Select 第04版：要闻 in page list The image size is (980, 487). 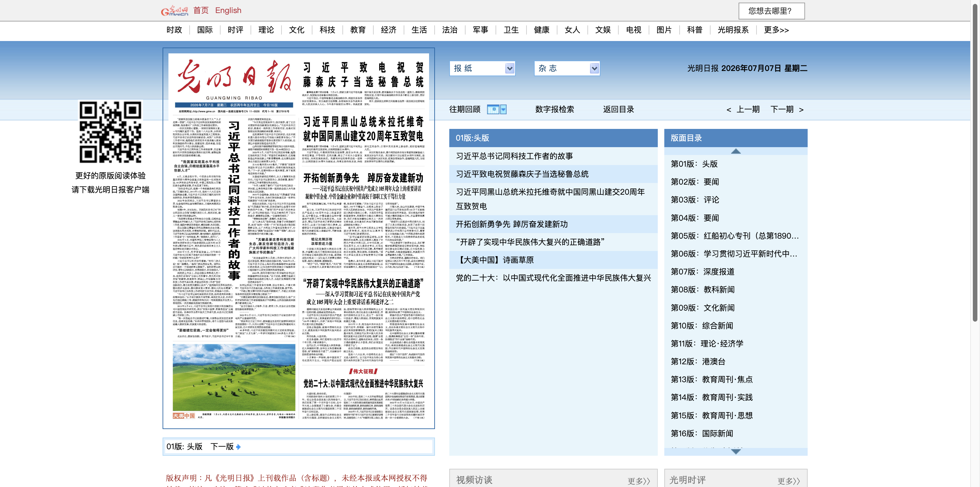coord(695,218)
